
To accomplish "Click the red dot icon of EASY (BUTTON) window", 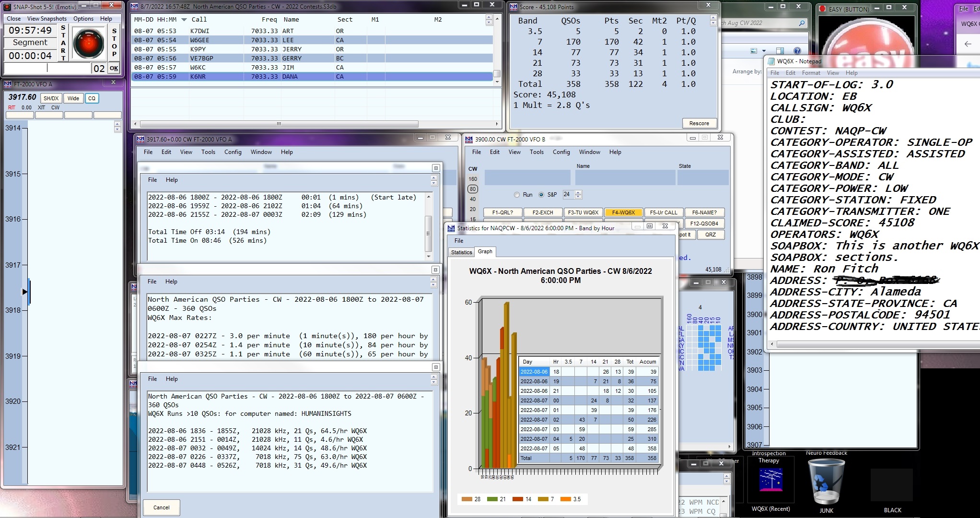I will point(822,9).
